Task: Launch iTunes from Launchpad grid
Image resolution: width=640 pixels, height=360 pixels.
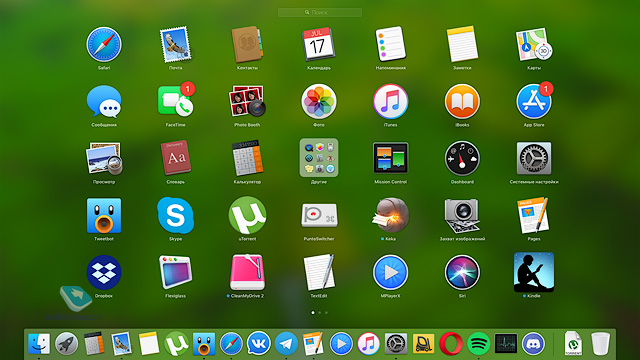Action: pos(390,102)
